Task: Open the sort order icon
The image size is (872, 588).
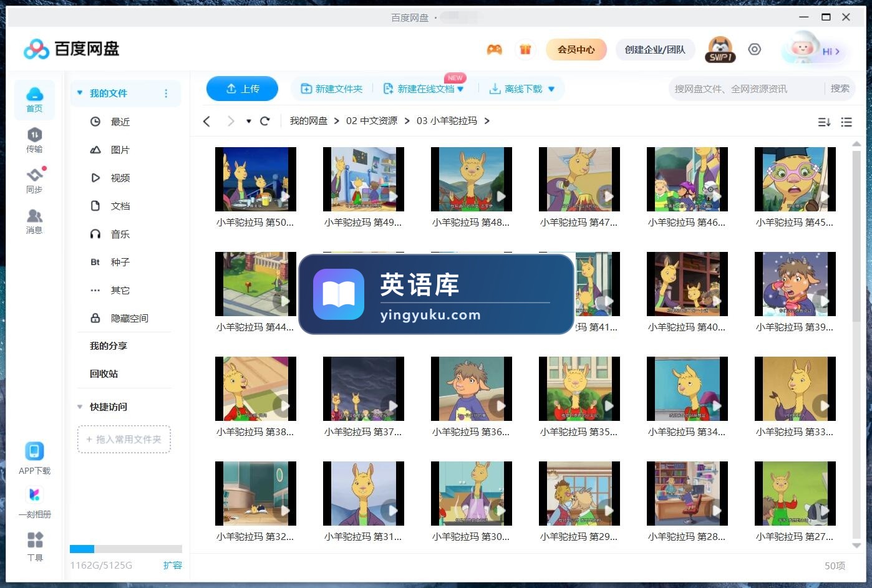Action: pyautogui.click(x=824, y=122)
